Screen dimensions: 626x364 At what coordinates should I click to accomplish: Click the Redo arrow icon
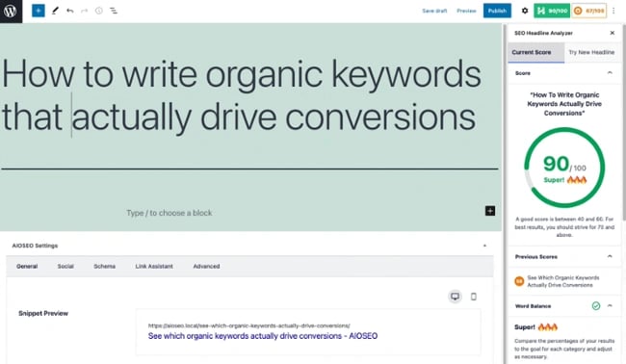[x=84, y=11]
